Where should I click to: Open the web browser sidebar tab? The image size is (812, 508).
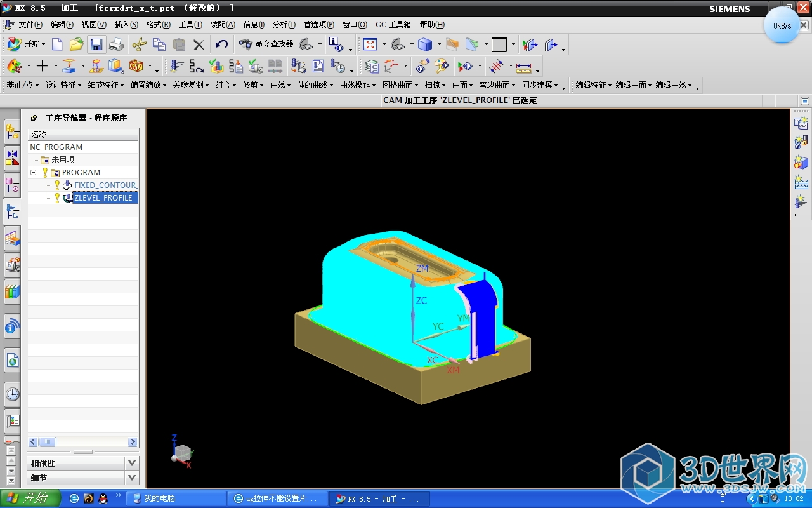point(12,360)
